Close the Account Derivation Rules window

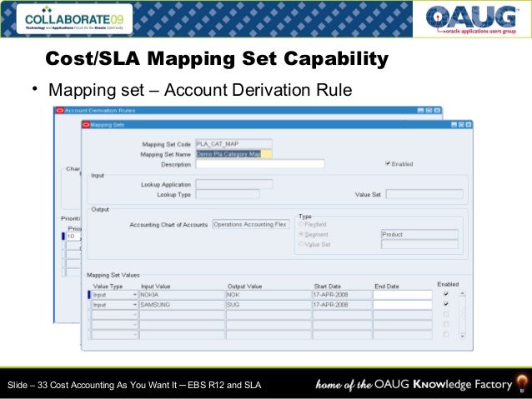click(x=437, y=111)
